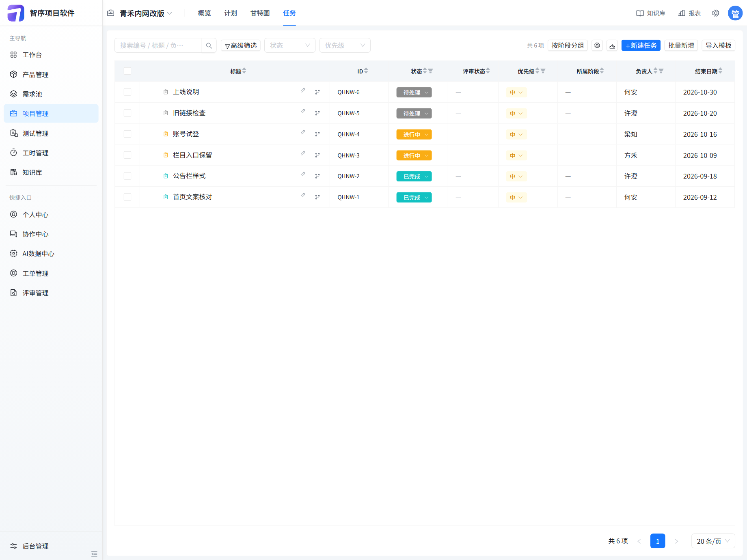Click the branch icon on 首页文案核对 row
The image size is (747, 560).
tap(317, 197)
